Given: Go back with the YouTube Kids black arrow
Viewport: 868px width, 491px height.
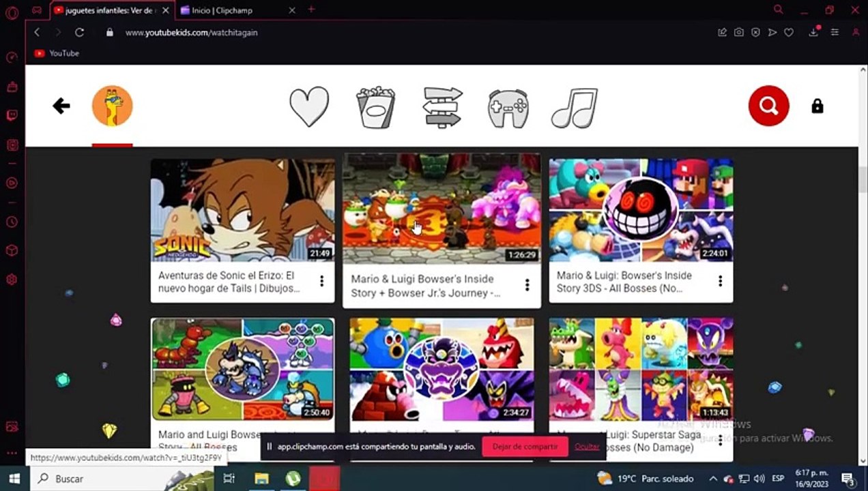Looking at the screenshot, I should pyautogui.click(x=61, y=106).
